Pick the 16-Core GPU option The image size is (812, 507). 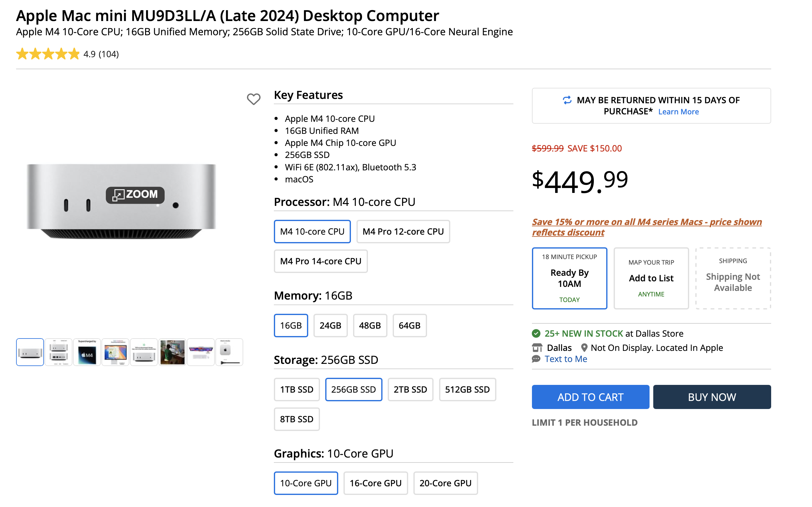click(x=375, y=483)
